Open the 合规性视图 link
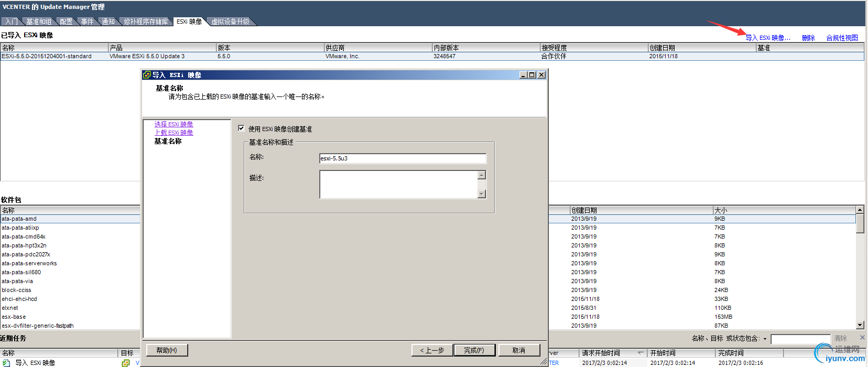The height and width of the screenshot is (367, 868). coord(842,38)
